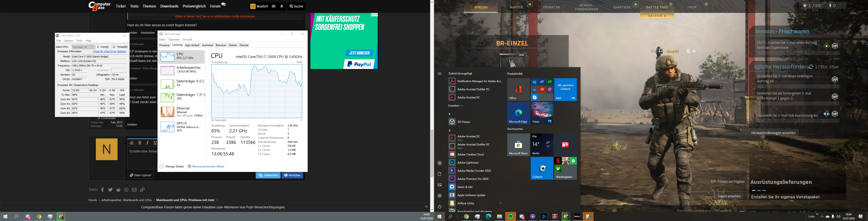Screen dimensions: 868x221
Task: Click the Datei-Upload button
Action: click(x=141, y=175)
